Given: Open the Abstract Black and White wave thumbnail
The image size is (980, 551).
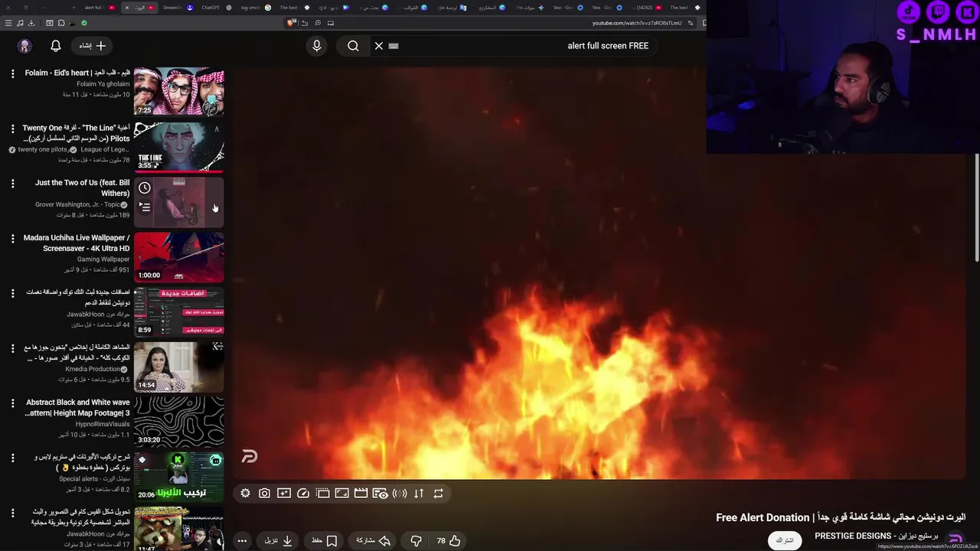Looking at the screenshot, I should pyautogui.click(x=179, y=422).
